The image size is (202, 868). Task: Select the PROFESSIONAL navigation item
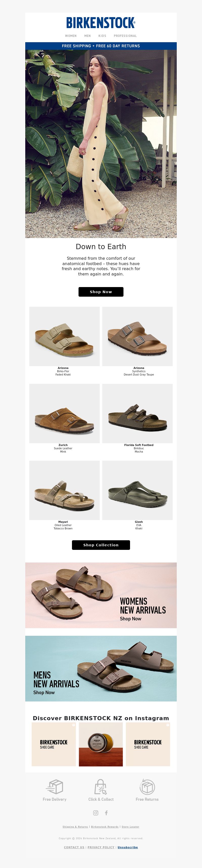(x=125, y=36)
